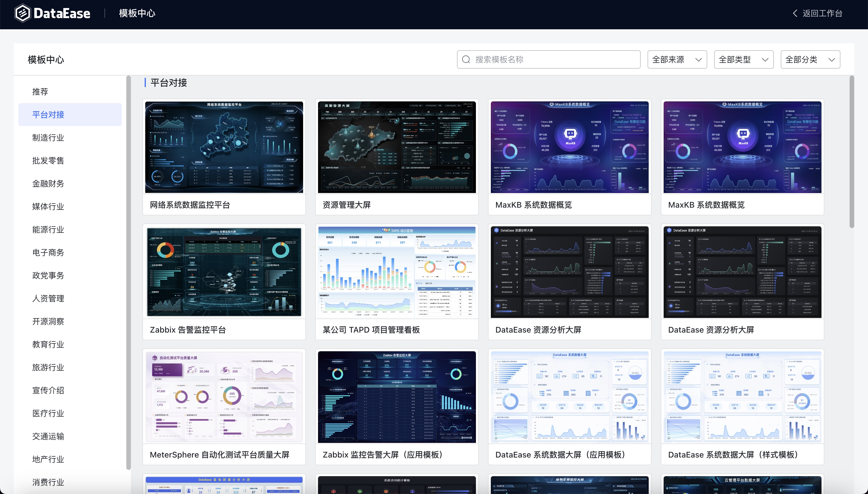This screenshot has width=868, height=494.
Task: Select 开源洞察 category
Action: coord(70,321)
